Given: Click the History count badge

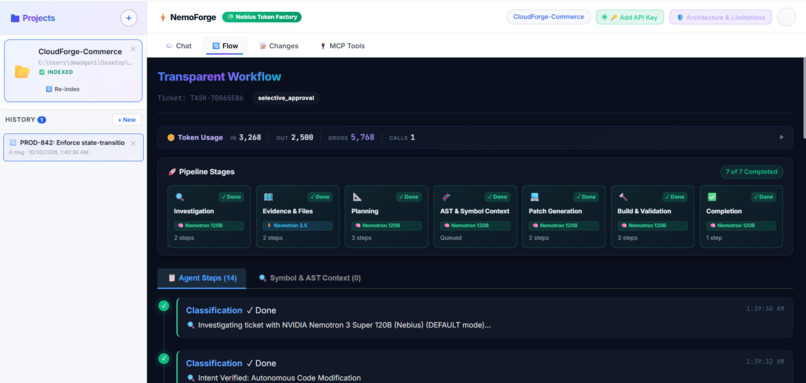Looking at the screenshot, I should (42, 120).
